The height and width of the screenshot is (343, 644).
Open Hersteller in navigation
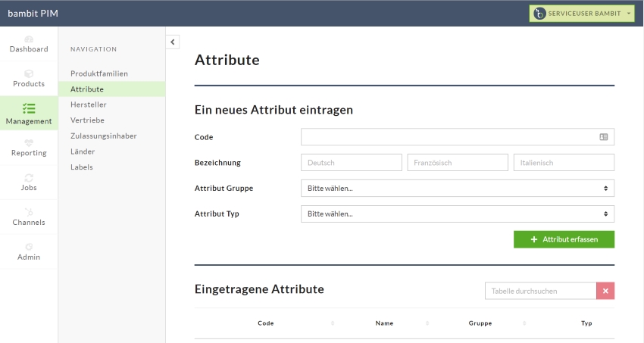(x=89, y=104)
